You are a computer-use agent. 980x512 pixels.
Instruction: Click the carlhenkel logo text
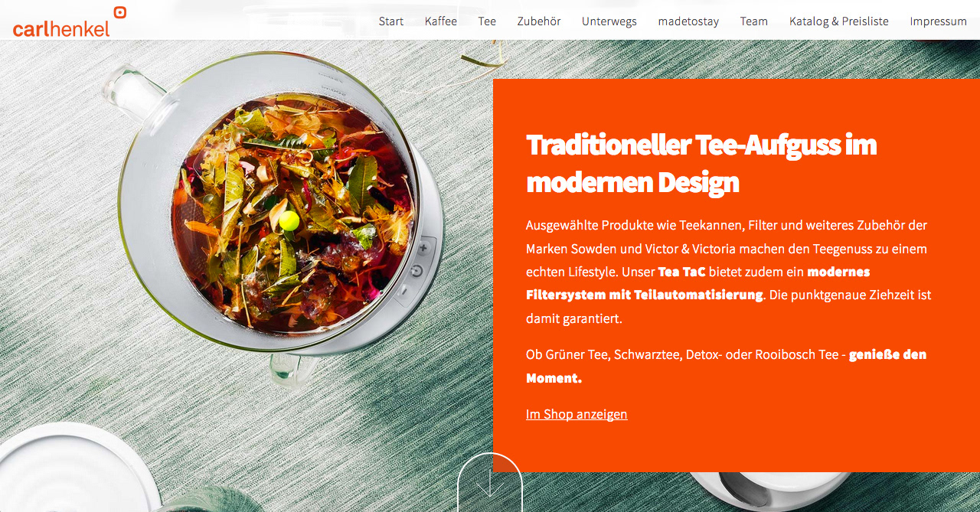pyautogui.click(x=61, y=28)
